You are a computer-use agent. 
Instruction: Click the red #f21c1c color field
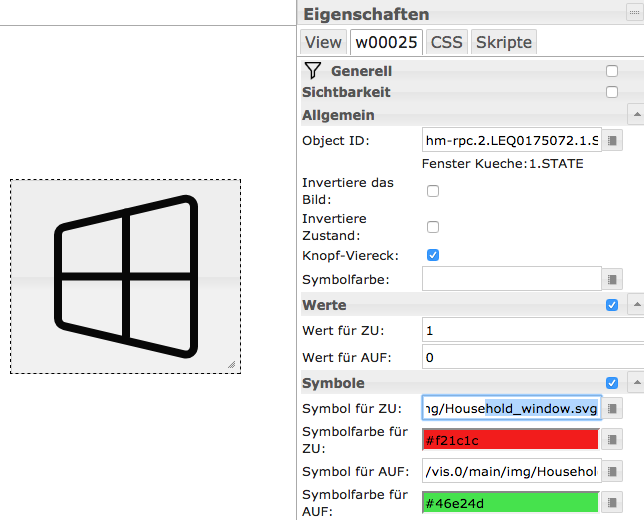510,440
